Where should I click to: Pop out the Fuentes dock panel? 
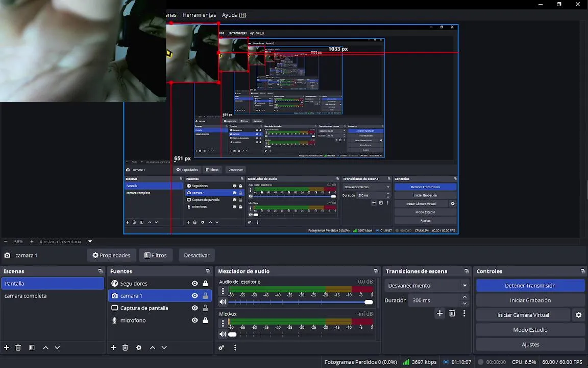click(x=208, y=271)
